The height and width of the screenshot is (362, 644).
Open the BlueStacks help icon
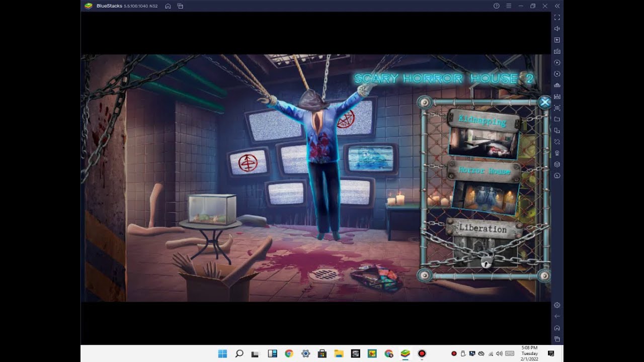497,6
